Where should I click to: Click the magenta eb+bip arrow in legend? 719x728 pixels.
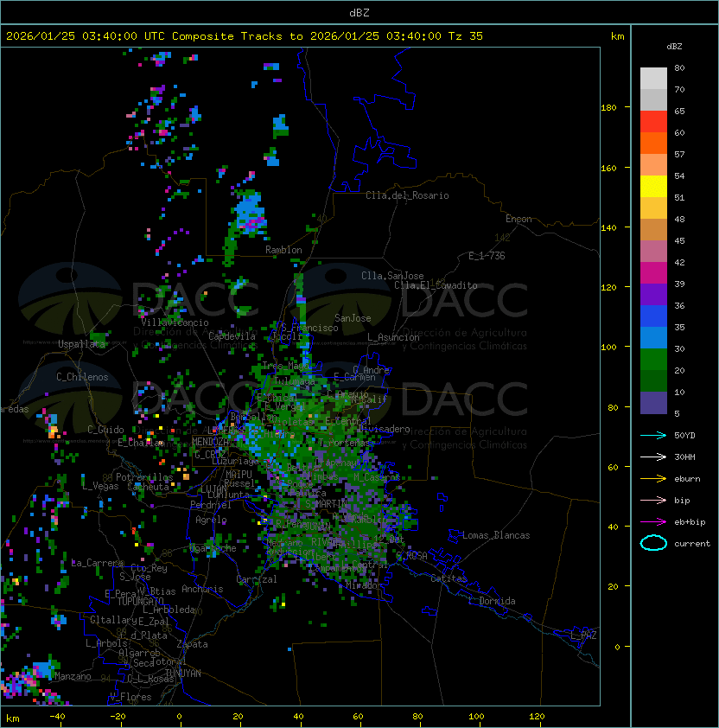coord(653,522)
